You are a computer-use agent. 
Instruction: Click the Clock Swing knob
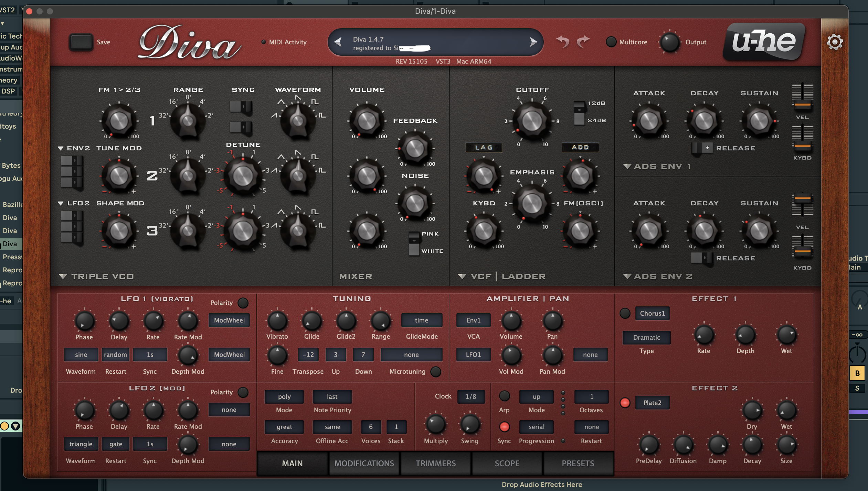coord(470,424)
